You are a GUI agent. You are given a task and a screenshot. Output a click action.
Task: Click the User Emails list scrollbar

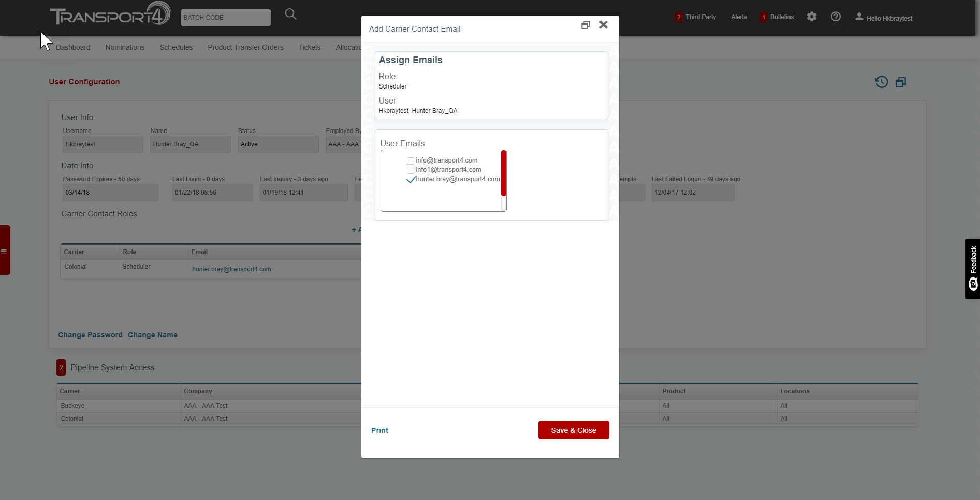pos(503,173)
